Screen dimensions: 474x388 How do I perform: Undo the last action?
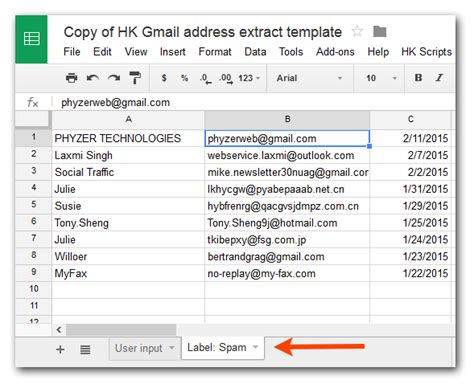pyautogui.click(x=93, y=78)
